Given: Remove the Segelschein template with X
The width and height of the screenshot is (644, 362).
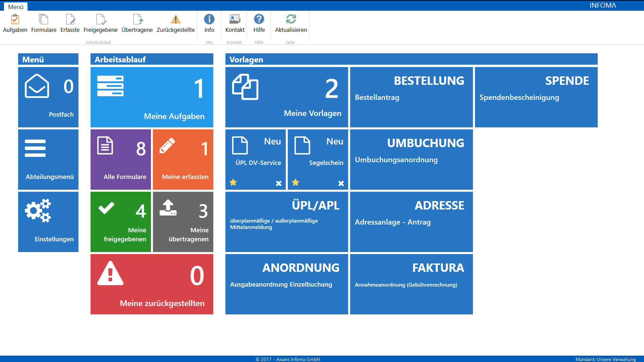Looking at the screenshot, I should point(341,183).
